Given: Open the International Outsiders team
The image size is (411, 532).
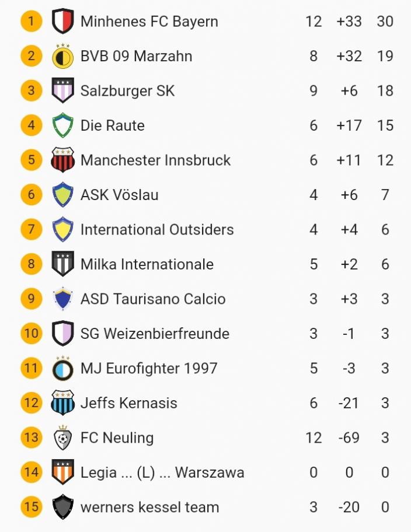Looking at the screenshot, I should click(157, 230).
